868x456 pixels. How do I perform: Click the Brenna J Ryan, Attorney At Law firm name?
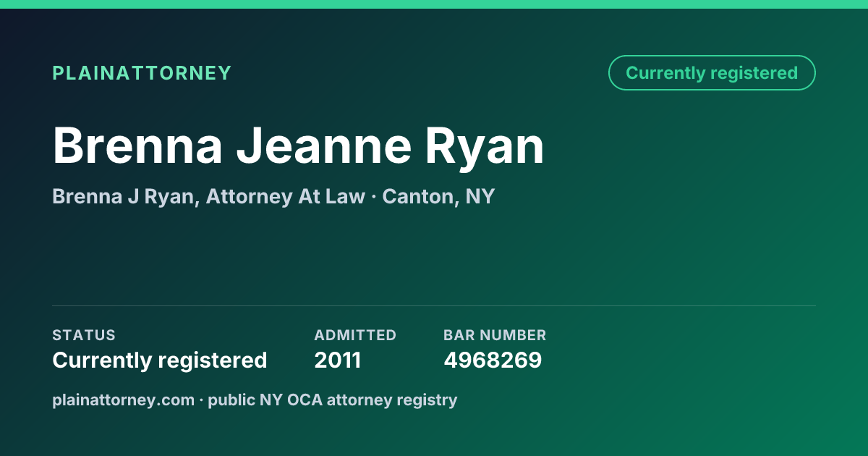click(208, 196)
